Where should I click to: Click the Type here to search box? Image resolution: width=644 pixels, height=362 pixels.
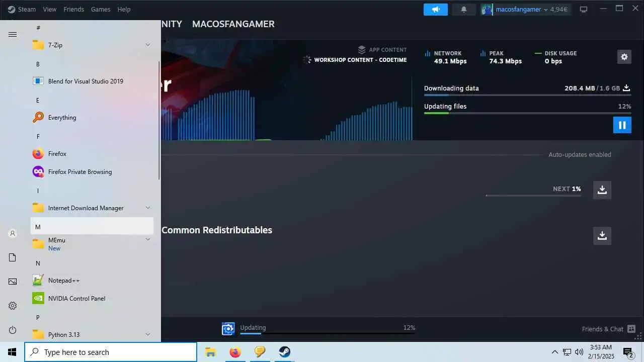point(111,352)
